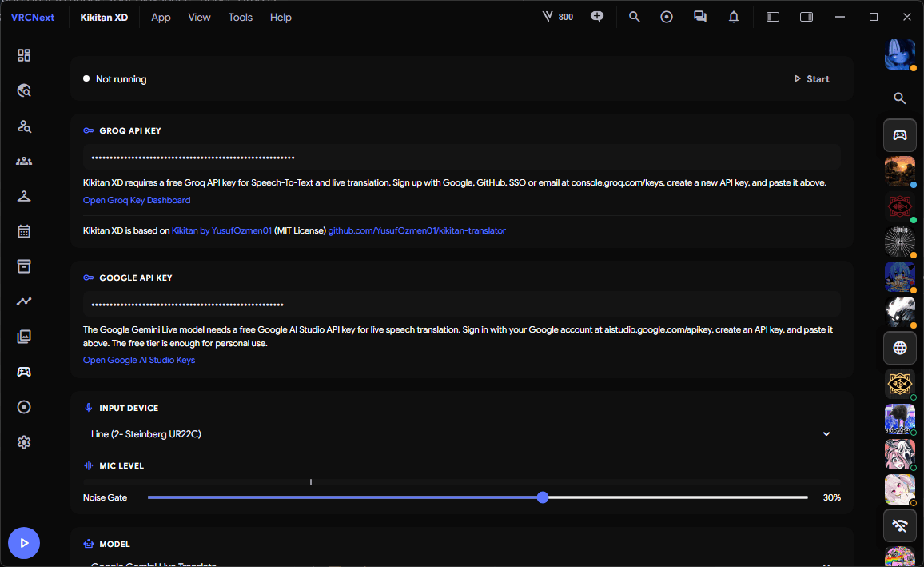Open the notifications bell
924x567 pixels.
pos(734,17)
